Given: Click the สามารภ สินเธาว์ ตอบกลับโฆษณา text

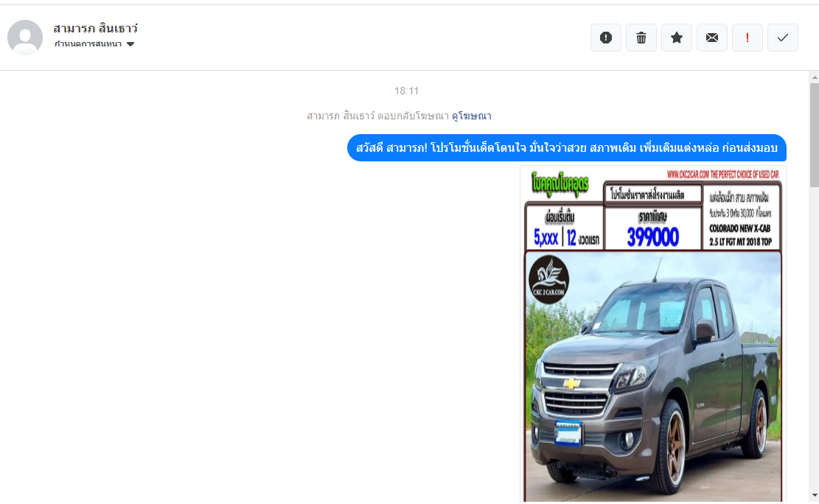Looking at the screenshot, I should tap(377, 116).
